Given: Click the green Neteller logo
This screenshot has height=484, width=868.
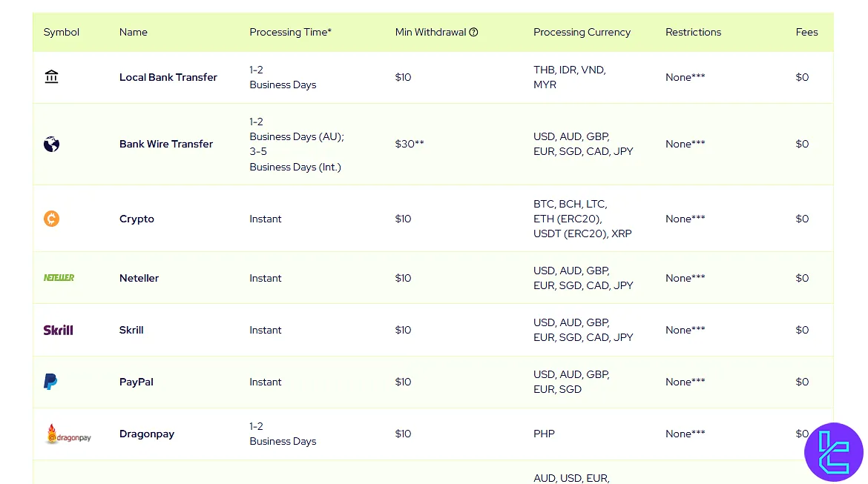Looking at the screenshot, I should [x=59, y=278].
